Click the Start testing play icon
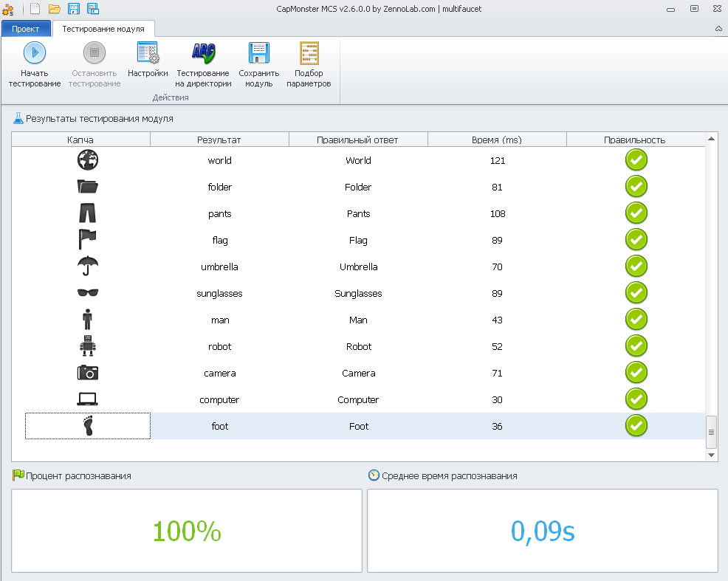The width and height of the screenshot is (728, 581). pyautogui.click(x=35, y=53)
